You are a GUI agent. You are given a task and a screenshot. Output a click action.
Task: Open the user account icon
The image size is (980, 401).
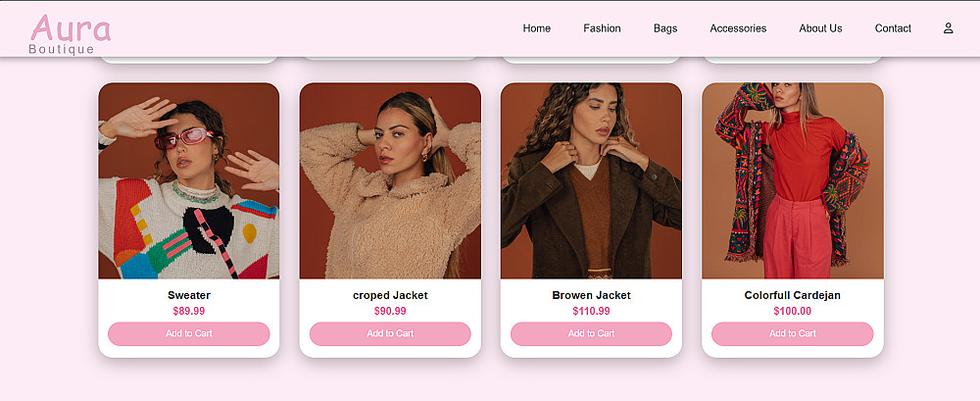[948, 28]
